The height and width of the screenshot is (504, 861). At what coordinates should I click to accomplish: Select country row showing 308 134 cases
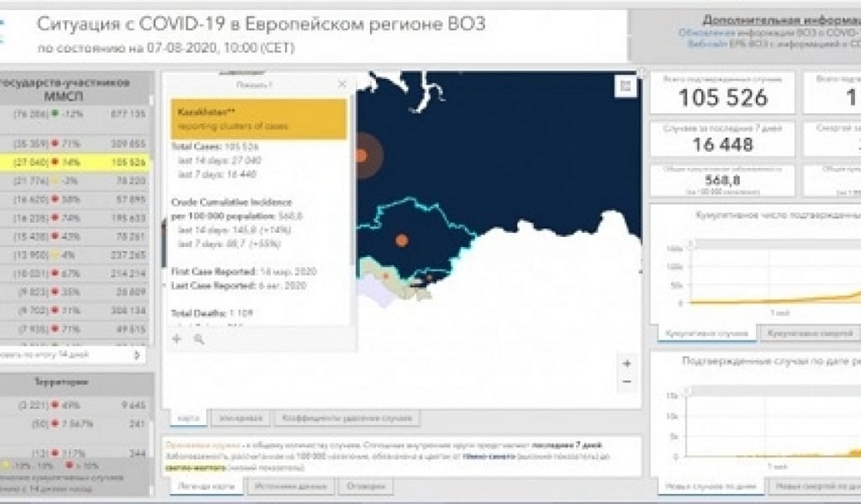pyautogui.click(x=74, y=311)
